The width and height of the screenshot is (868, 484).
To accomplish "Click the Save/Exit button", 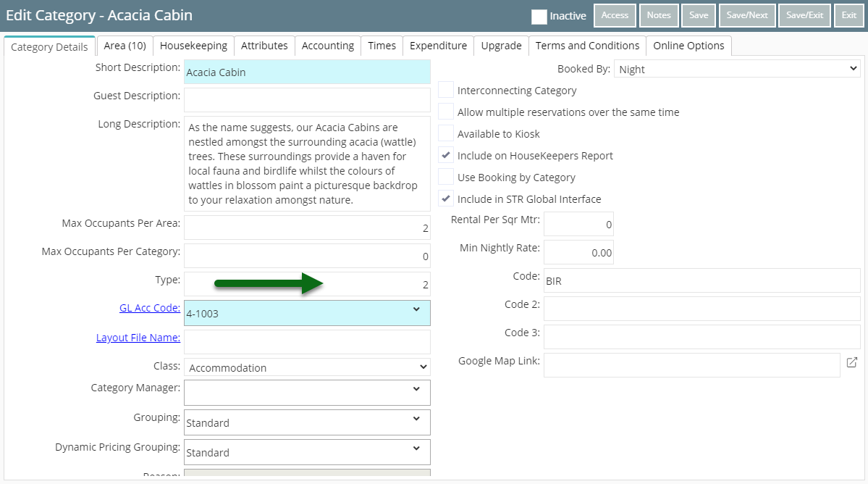I will coord(805,15).
